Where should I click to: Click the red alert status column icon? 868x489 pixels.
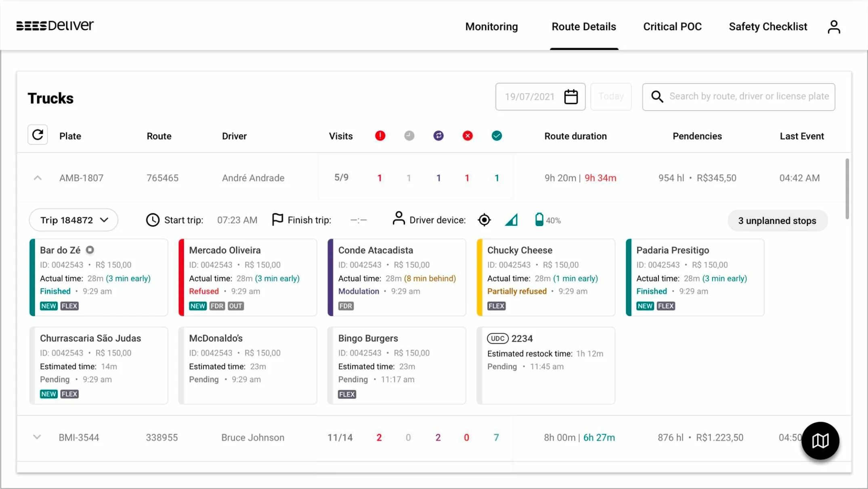point(380,136)
